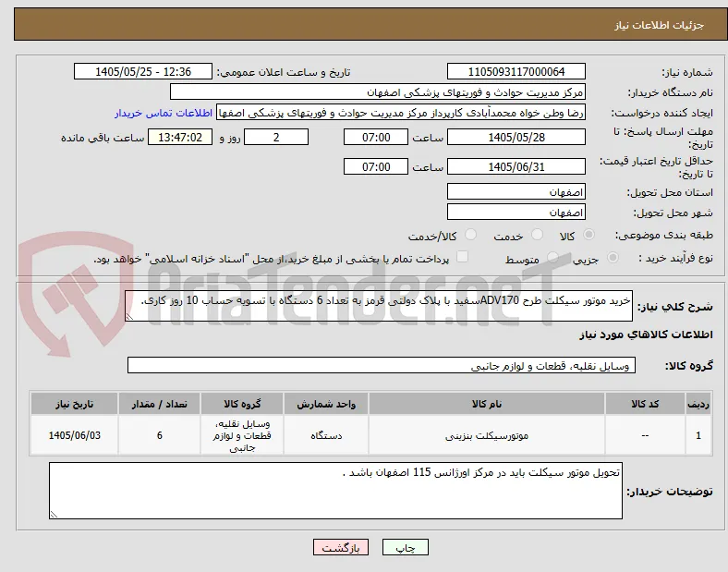Select the متوسط purchase type radio

tap(552, 257)
